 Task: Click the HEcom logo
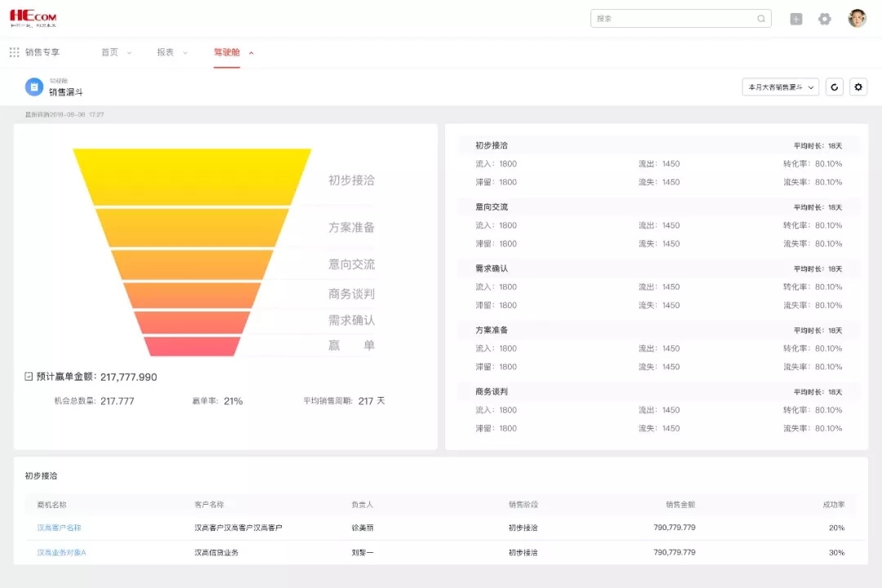[x=33, y=18]
